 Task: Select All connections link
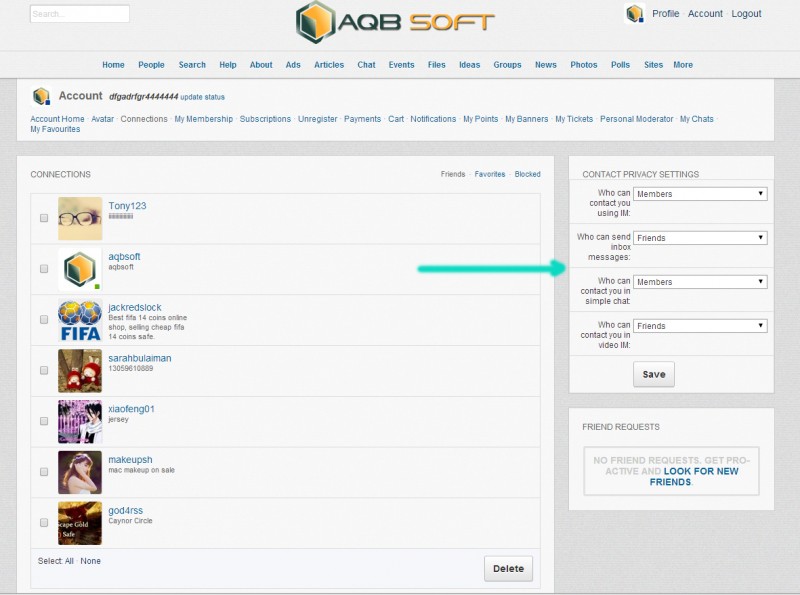69,561
